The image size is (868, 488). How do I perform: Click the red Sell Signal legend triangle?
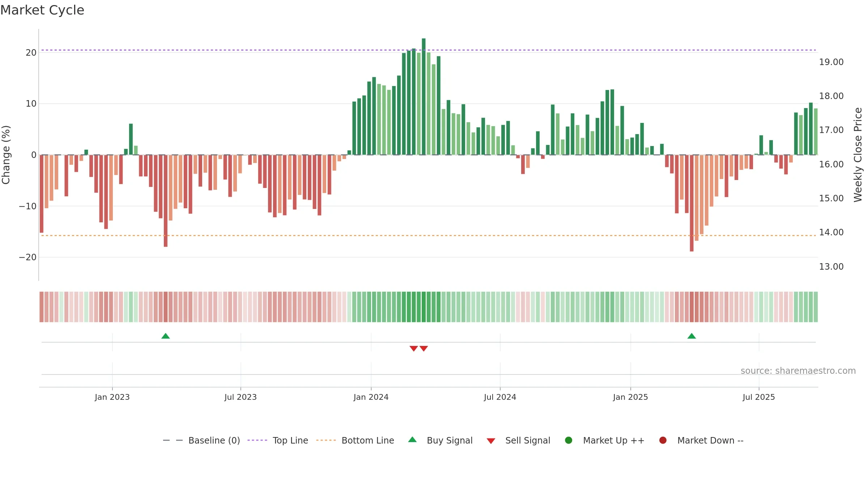(x=491, y=441)
